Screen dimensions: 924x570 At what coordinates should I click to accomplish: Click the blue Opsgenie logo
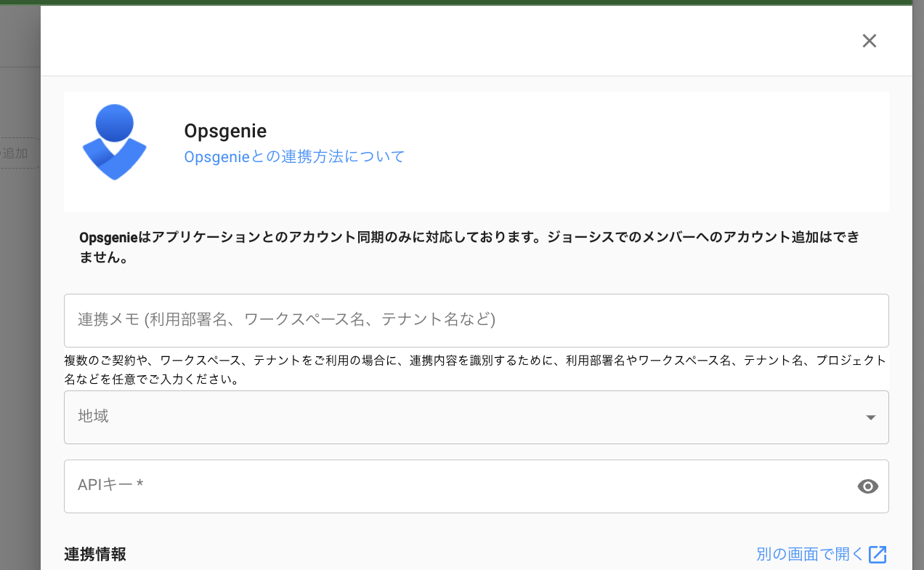pyautogui.click(x=115, y=142)
